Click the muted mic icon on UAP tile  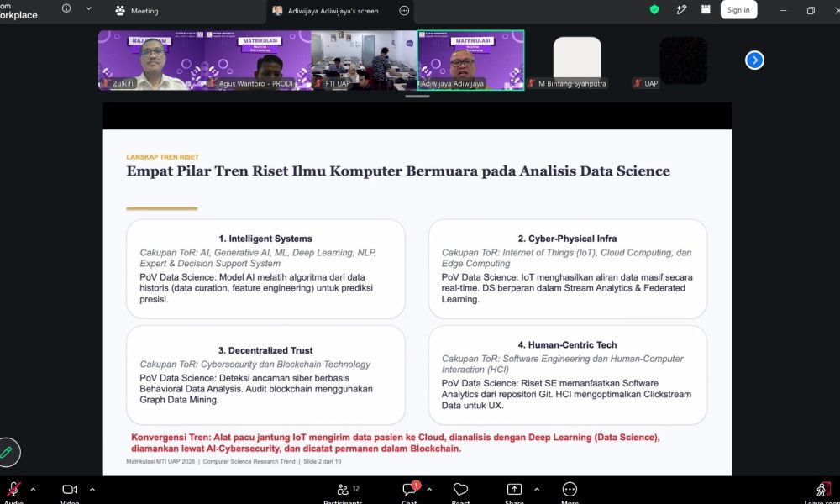click(638, 83)
